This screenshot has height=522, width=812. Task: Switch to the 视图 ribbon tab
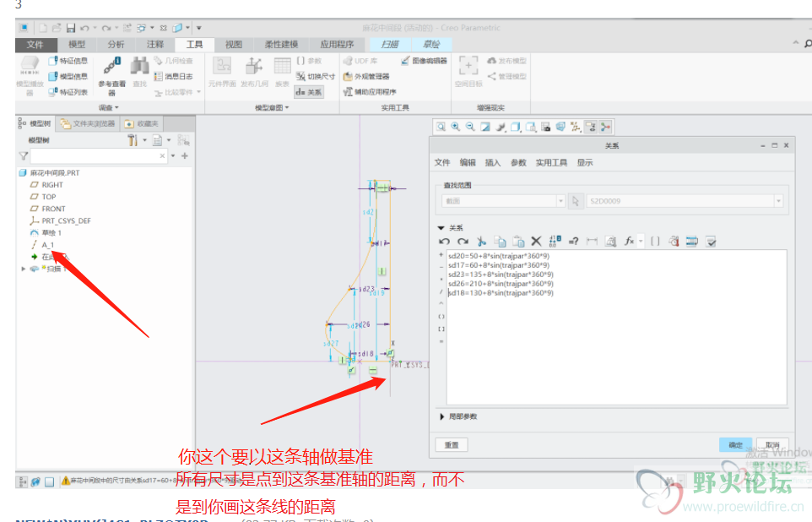click(234, 45)
